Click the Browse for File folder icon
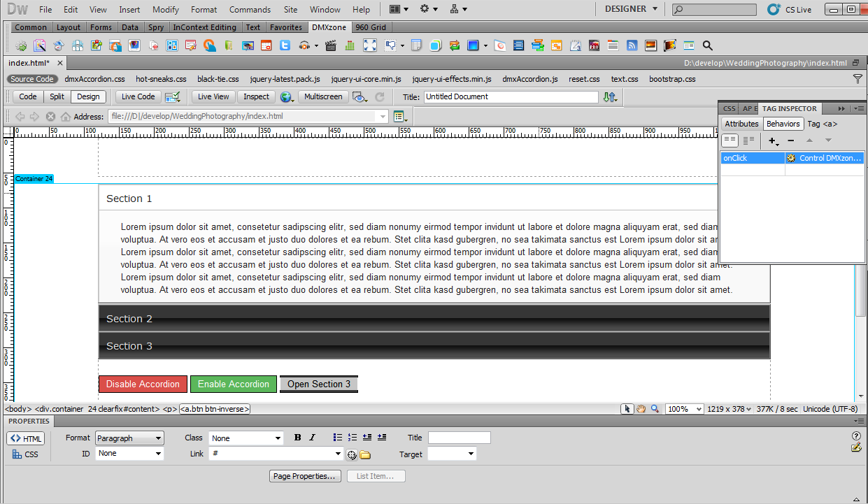868x504 pixels. coord(365,455)
